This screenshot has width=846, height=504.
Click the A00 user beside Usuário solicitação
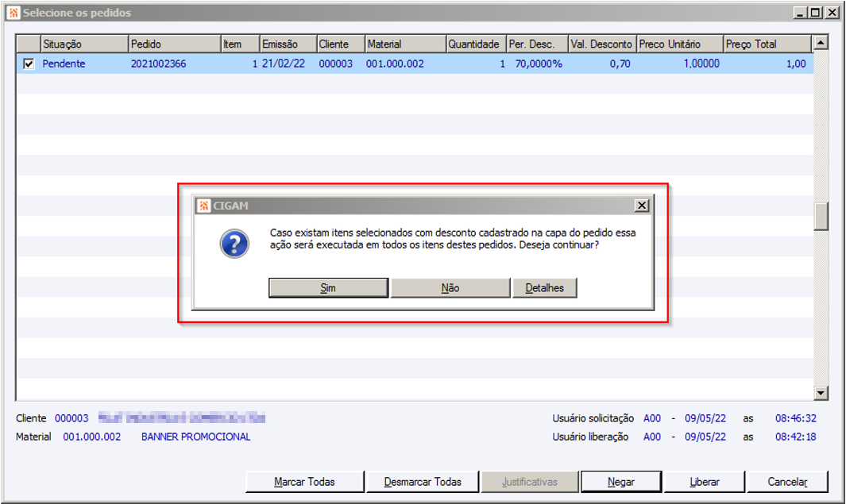click(651, 418)
